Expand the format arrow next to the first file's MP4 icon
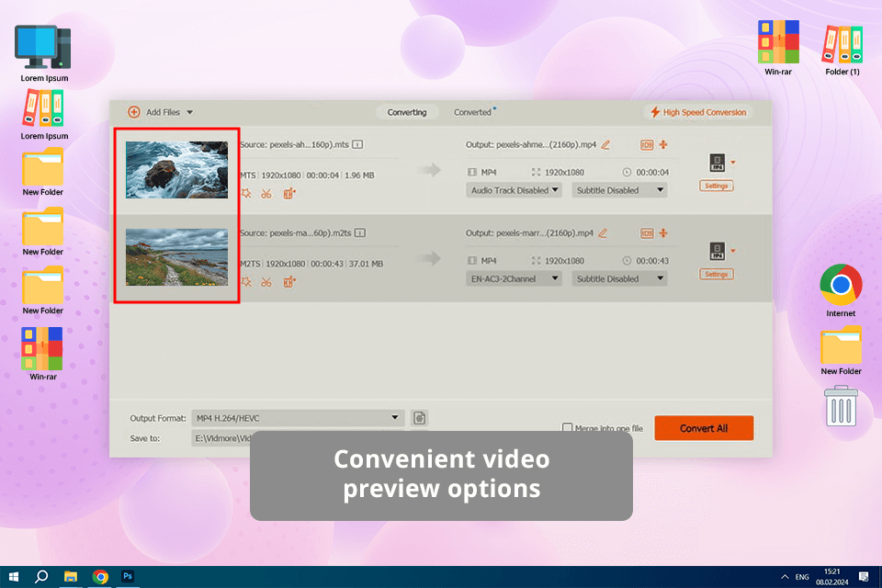The image size is (882, 588). click(x=733, y=163)
